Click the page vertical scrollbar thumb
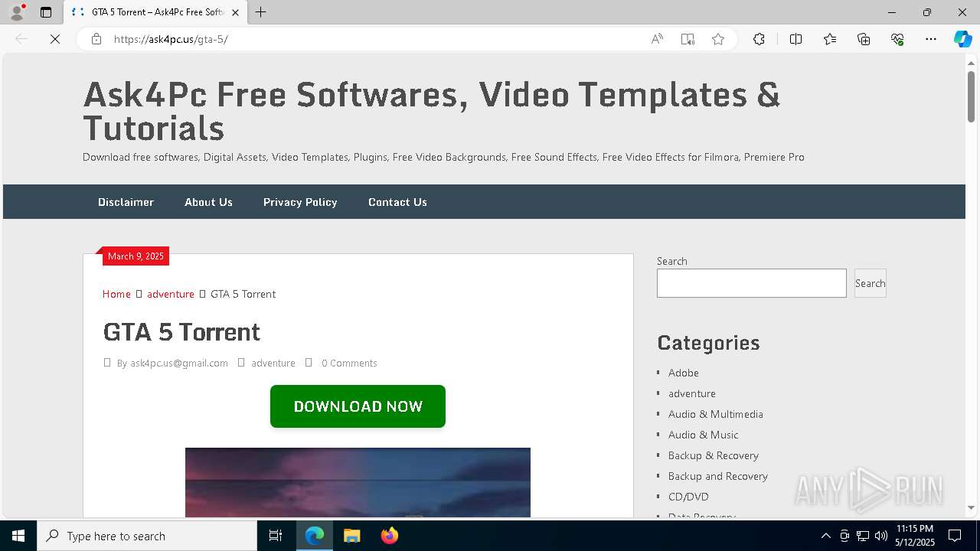This screenshot has width=980, height=551. tap(971, 96)
